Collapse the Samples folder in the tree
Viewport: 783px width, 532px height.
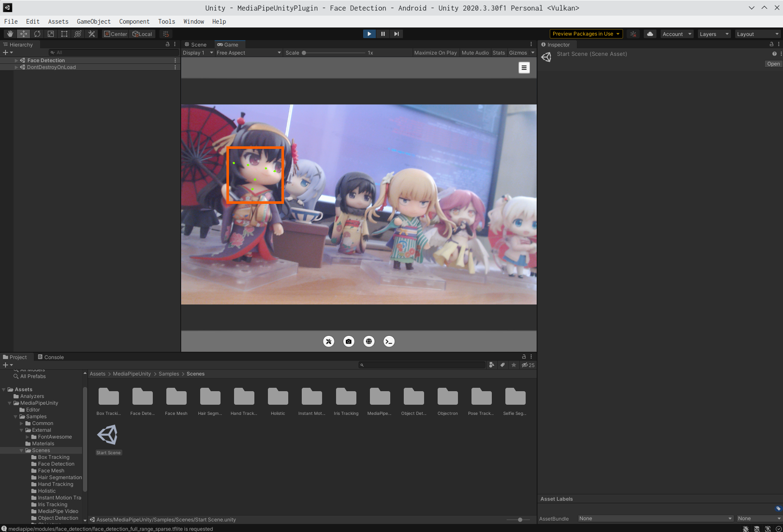pyautogui.click(x=16, y=417)
